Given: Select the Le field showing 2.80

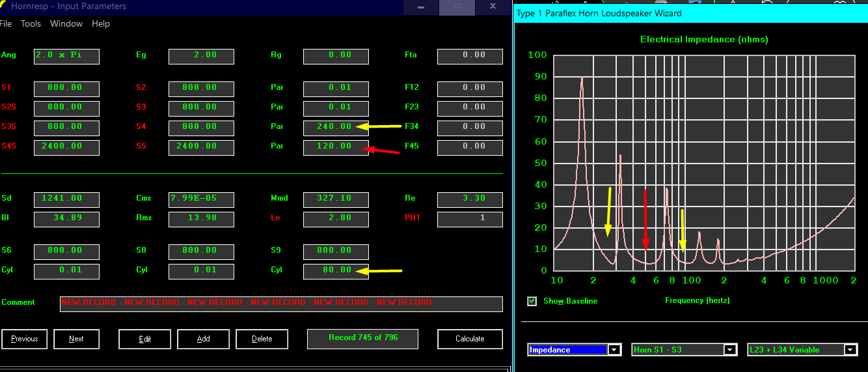Looking at the screenshot, I should [336, 219].
